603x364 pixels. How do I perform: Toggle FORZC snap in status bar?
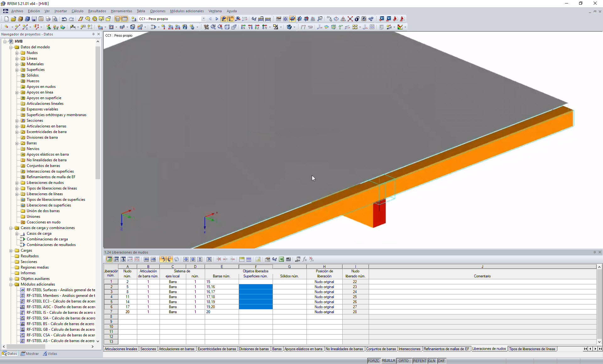[373, 361]
